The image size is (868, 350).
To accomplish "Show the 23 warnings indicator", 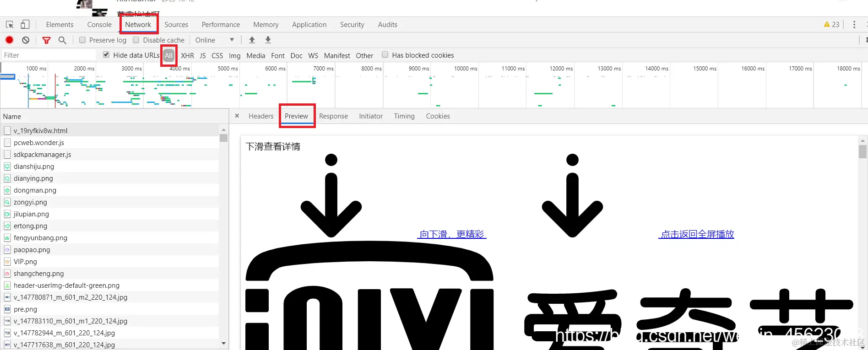I will (x=831, y=25).
